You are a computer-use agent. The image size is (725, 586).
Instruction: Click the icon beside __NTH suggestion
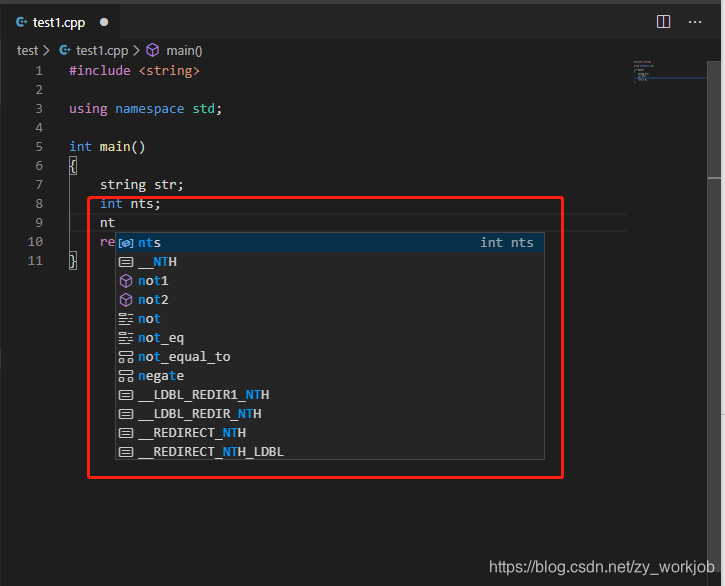(126, 262)
